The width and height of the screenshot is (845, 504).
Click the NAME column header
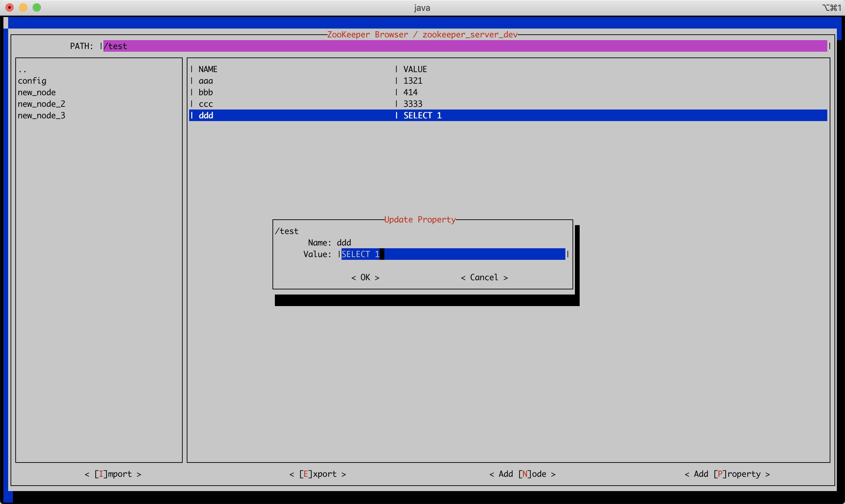click(208, 69)
